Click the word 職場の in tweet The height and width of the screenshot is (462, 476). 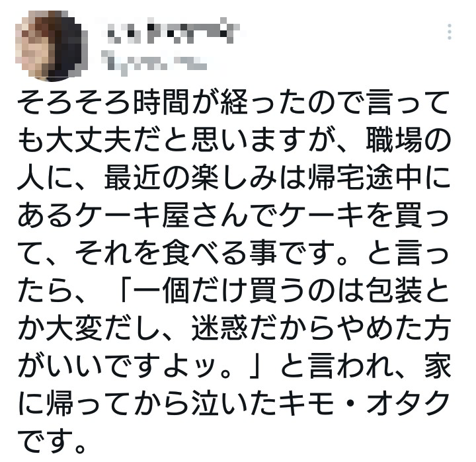tap(408, 140)
